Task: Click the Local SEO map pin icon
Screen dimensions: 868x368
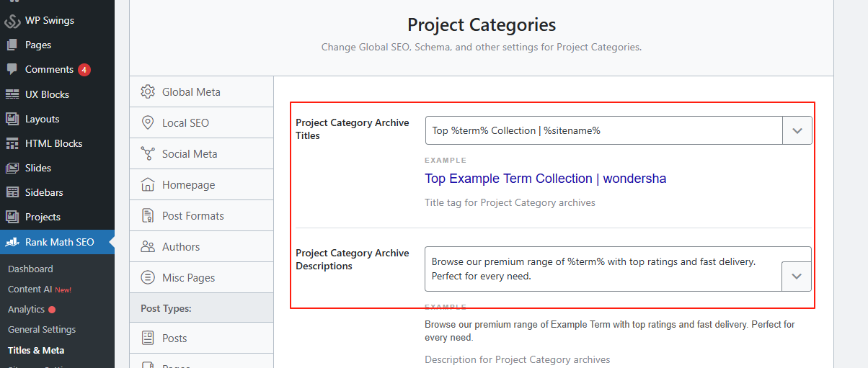Action: (148, 123)
